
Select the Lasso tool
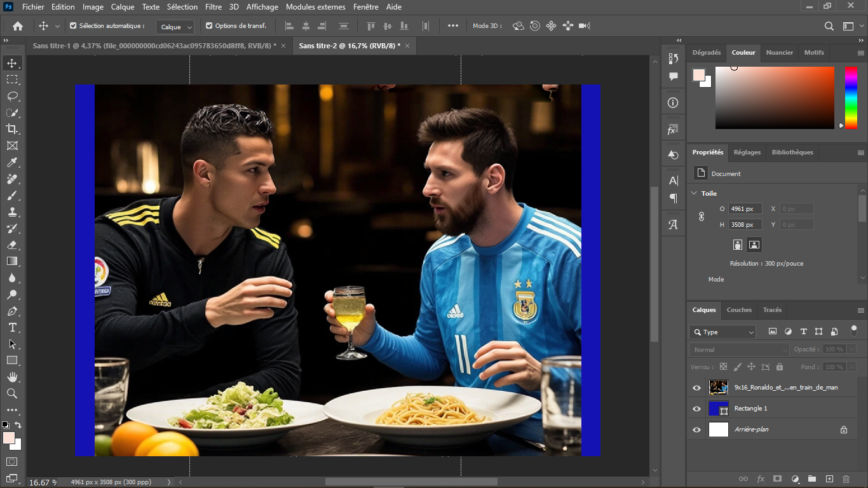(x=11, y=96)
